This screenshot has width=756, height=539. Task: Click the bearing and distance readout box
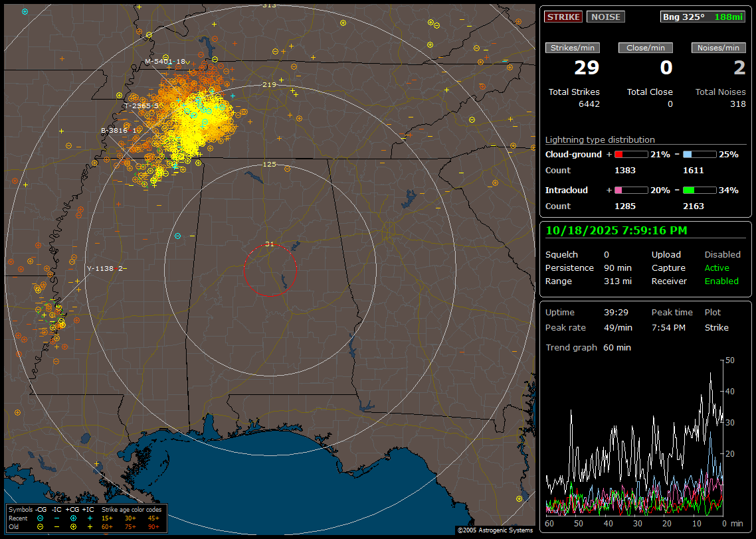(703, 17)
